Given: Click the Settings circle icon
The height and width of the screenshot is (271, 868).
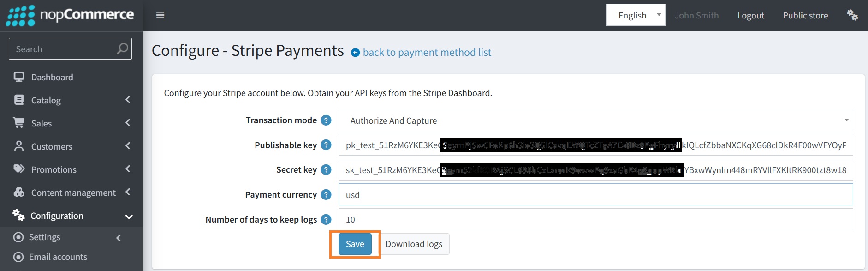Looking at the screenshot, I should [18, 237].
